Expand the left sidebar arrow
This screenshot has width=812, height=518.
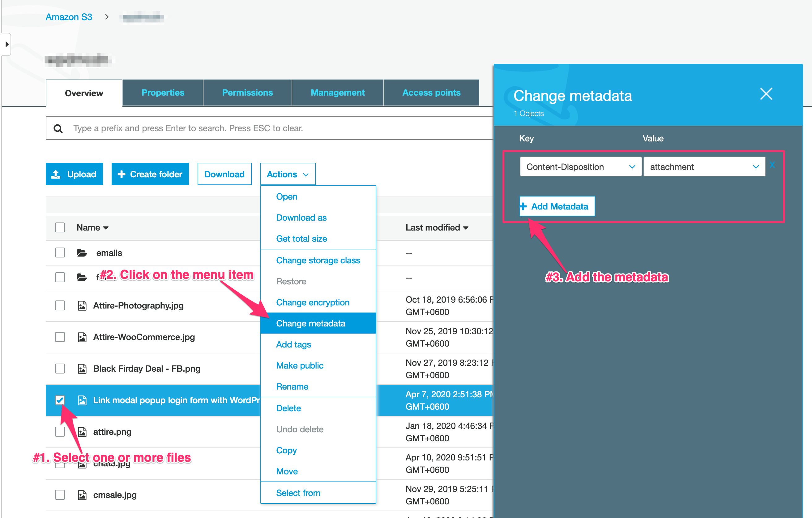[7, 44]
